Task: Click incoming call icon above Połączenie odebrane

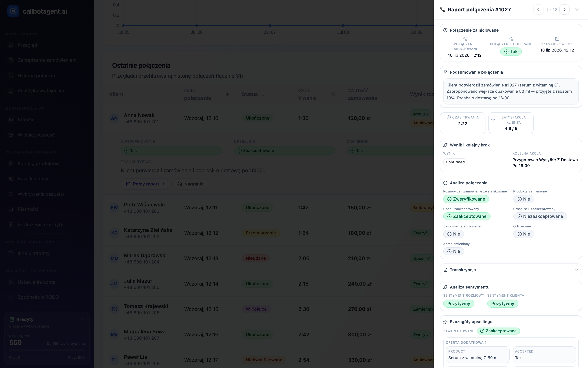Action: 511,38
